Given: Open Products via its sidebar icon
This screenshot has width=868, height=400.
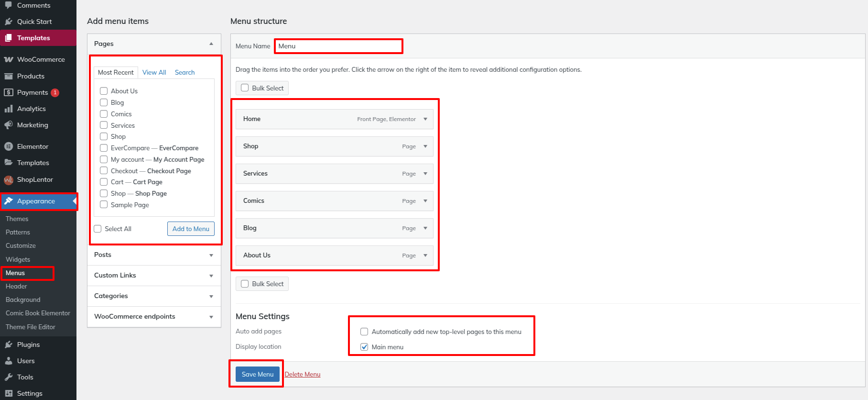Looking at the screenshot, I should coord(9,76).
